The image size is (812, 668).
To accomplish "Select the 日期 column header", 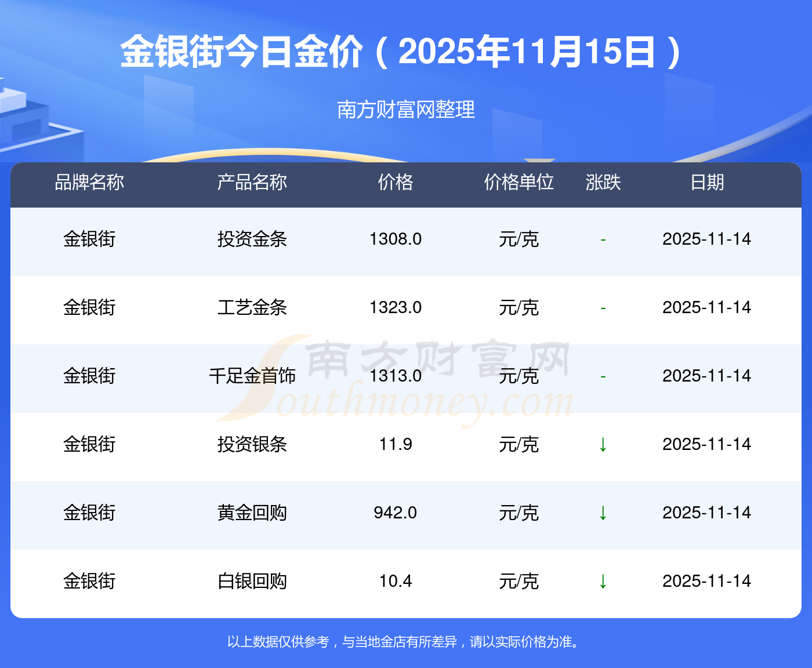I will point(707,183).
